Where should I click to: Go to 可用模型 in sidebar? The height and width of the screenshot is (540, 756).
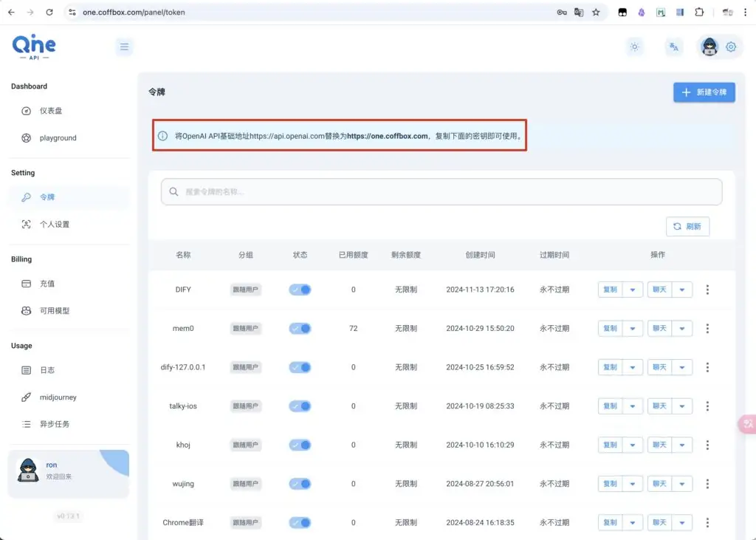pyautogui.click(x=55, y=311)
